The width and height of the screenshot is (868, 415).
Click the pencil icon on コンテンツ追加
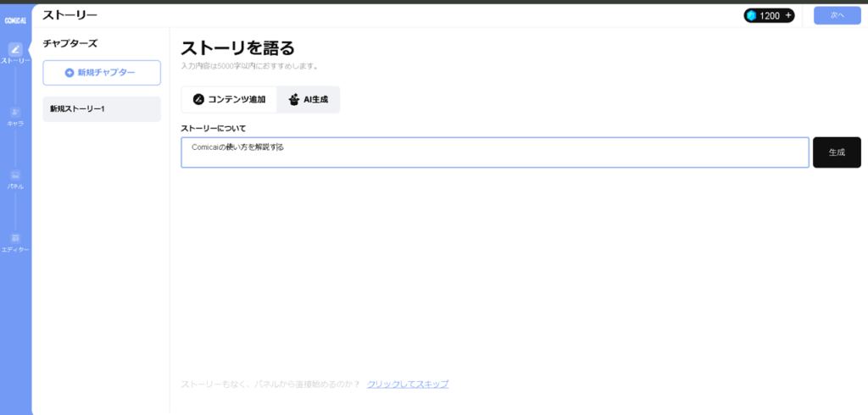198,99
